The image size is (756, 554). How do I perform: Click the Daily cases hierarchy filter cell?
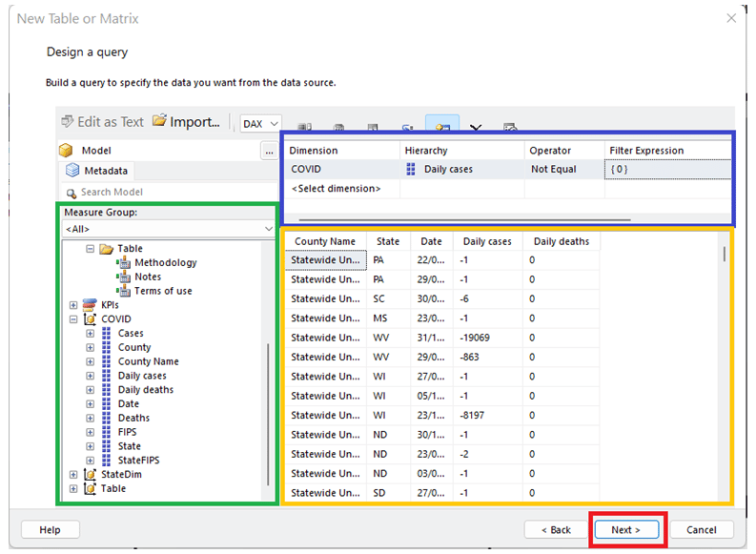[462, 169]
